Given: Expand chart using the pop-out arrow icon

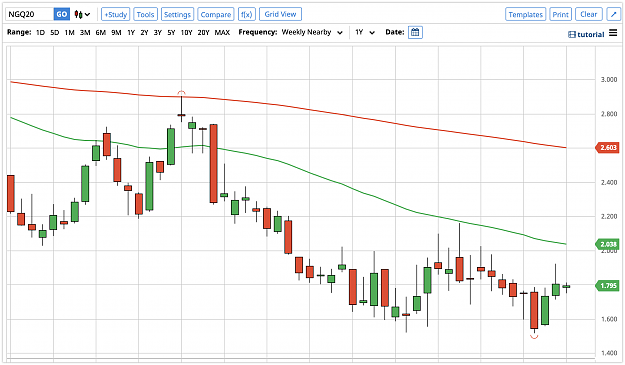Looking at the screenshot, I should click(x=613, y=14).
